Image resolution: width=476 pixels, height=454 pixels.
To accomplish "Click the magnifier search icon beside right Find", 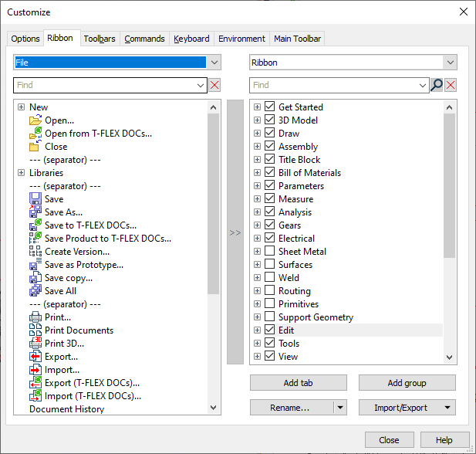I will tap(437, 85).
